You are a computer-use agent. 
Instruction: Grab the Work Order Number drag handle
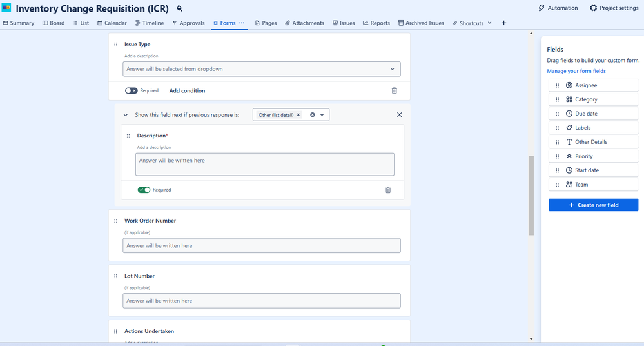click(x=115, y=221)
